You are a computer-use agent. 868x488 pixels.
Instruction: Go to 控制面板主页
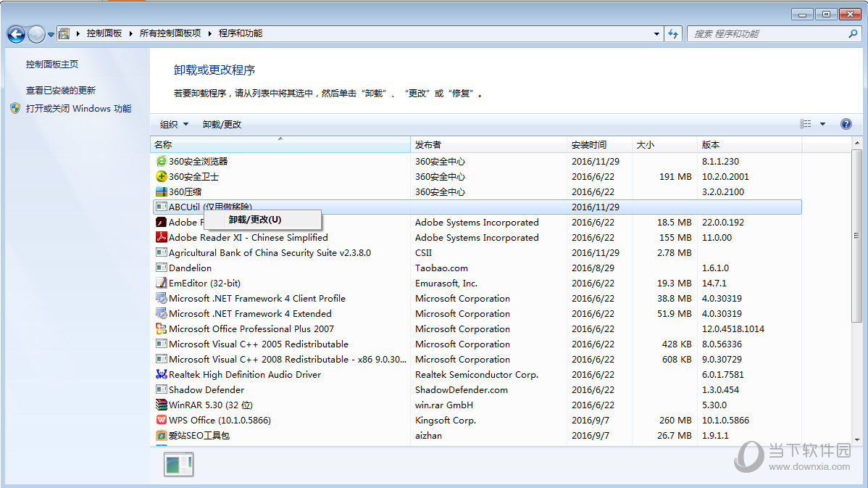[x=52, y=64]
